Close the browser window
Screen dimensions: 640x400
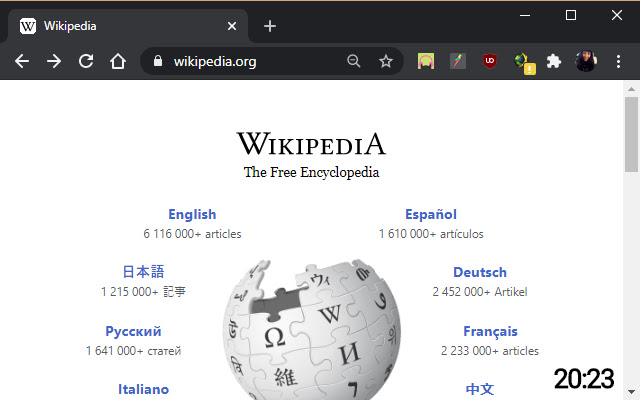coord(617,16)
